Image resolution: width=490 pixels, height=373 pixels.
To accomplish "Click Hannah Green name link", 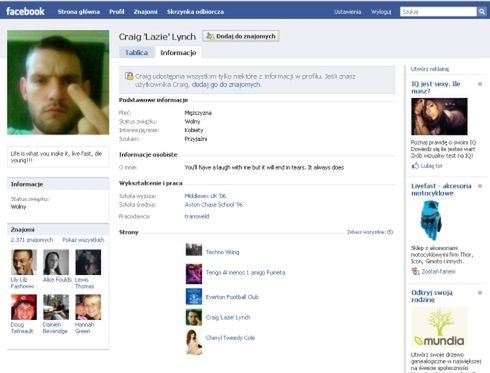I will [x=85, y=328].
